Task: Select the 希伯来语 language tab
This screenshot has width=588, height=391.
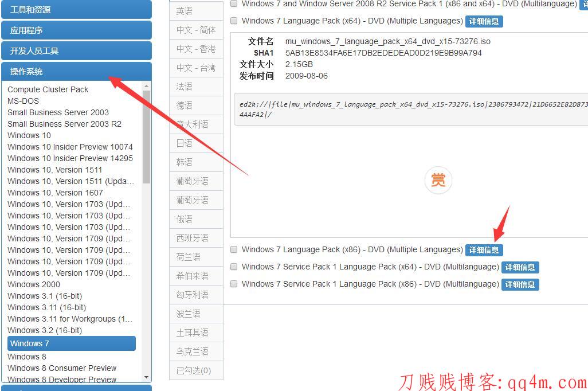Action: [x=196, y=276]
